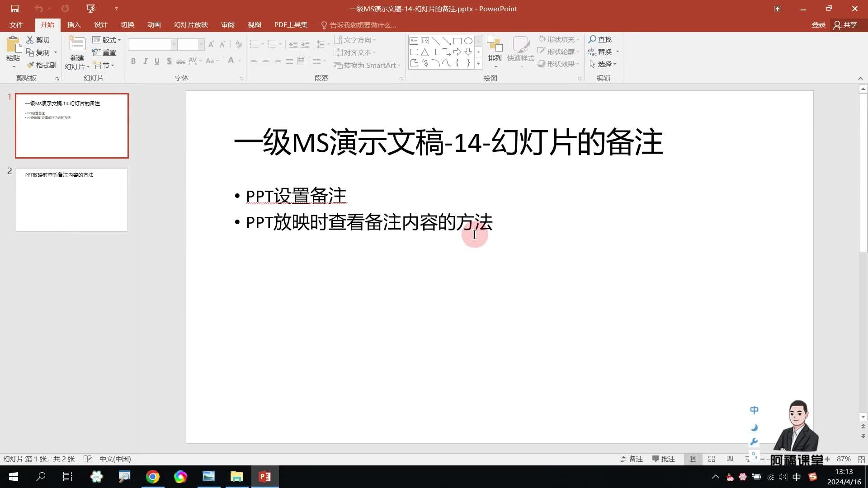The image size is (868, 488).
Task: Toggle text Shadow formatting
Action: (x=169, y=61)
